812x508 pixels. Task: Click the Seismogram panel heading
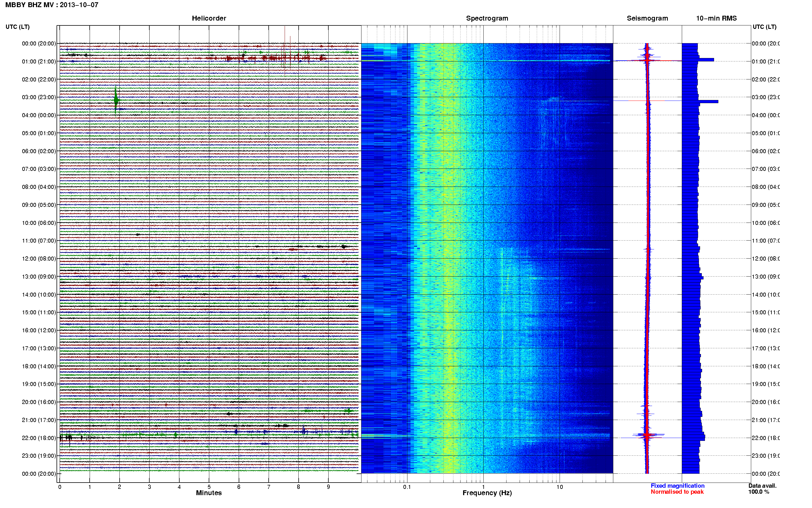point(647,19)
